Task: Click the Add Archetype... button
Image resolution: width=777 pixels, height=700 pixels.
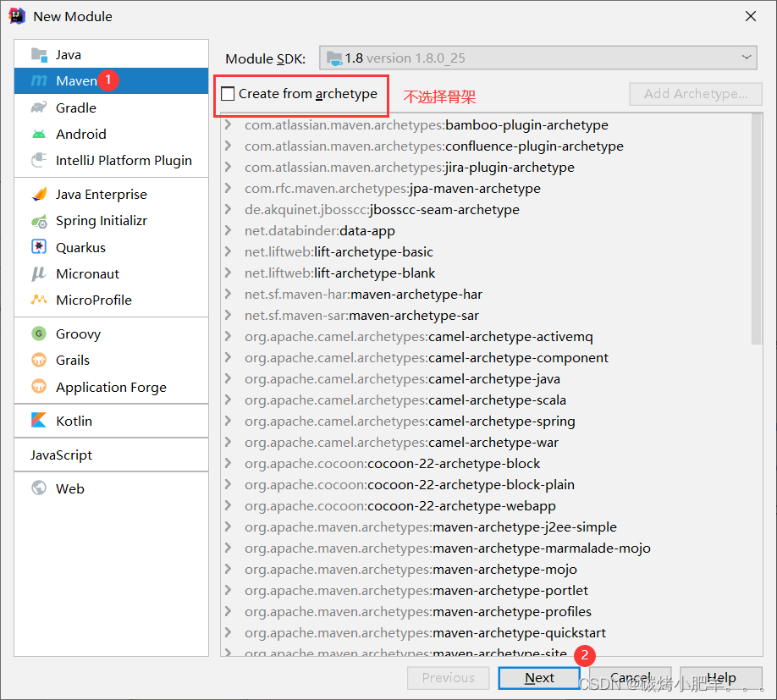Action: click(696, 94)
